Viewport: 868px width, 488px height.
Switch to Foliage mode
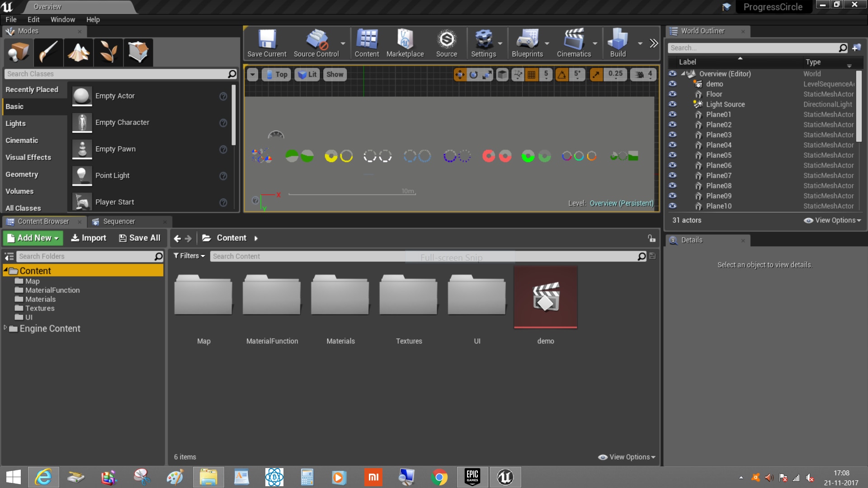coord(108,52)
